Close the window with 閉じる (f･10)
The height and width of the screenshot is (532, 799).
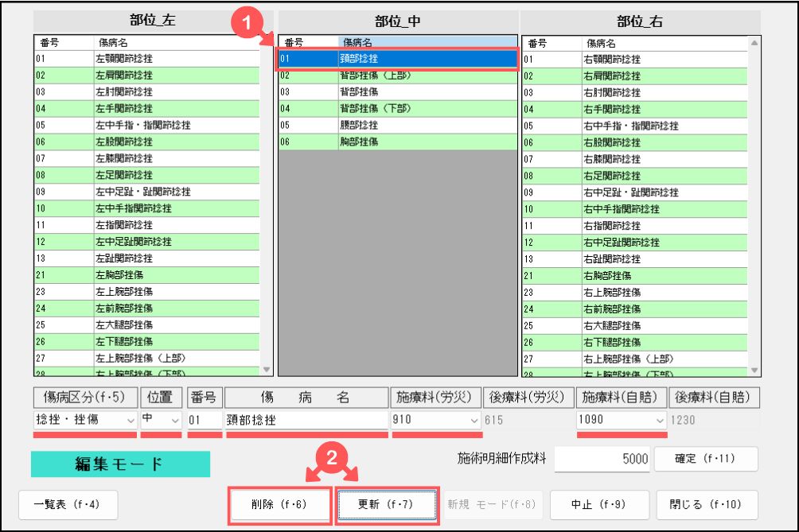(707, 505)
